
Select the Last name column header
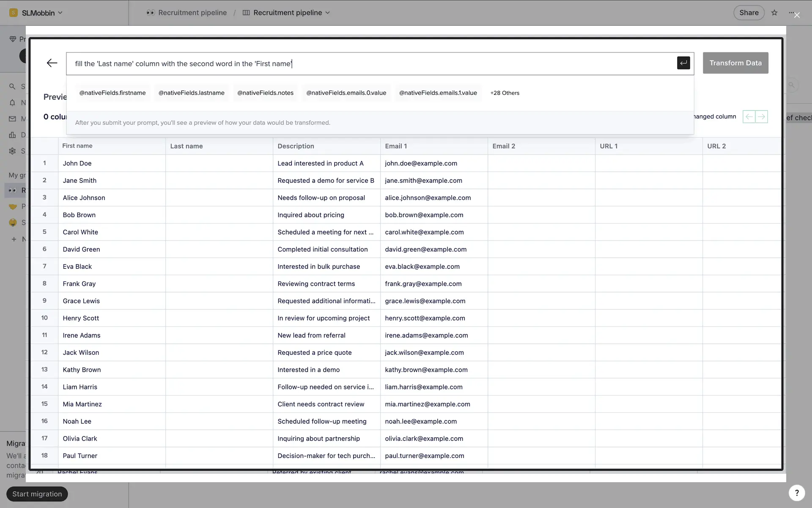(187, 146)
